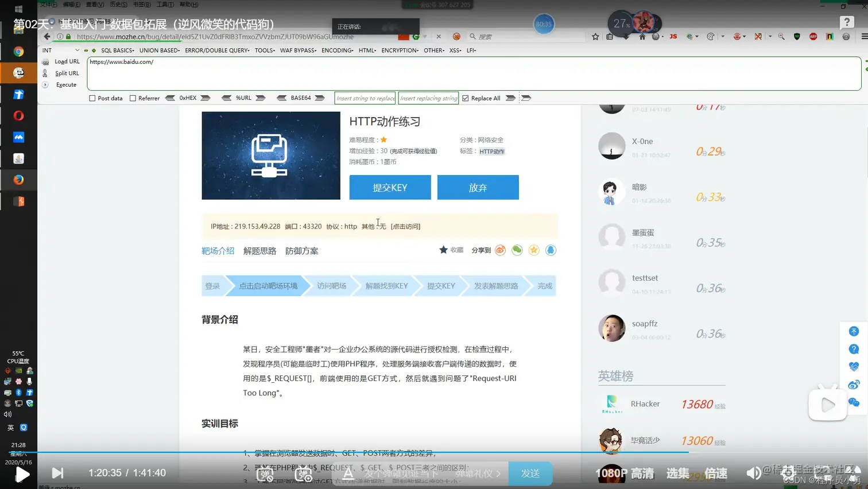Open the 点击访问 target link
Image resolution: width=868 pixels, height=489 pixels.
tap(405, 226)
